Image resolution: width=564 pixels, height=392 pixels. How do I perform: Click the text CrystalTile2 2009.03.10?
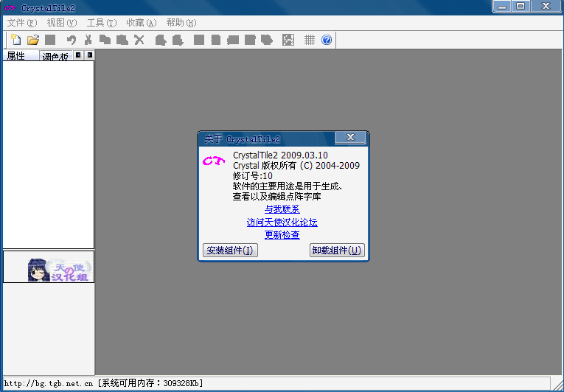(280, 155)
